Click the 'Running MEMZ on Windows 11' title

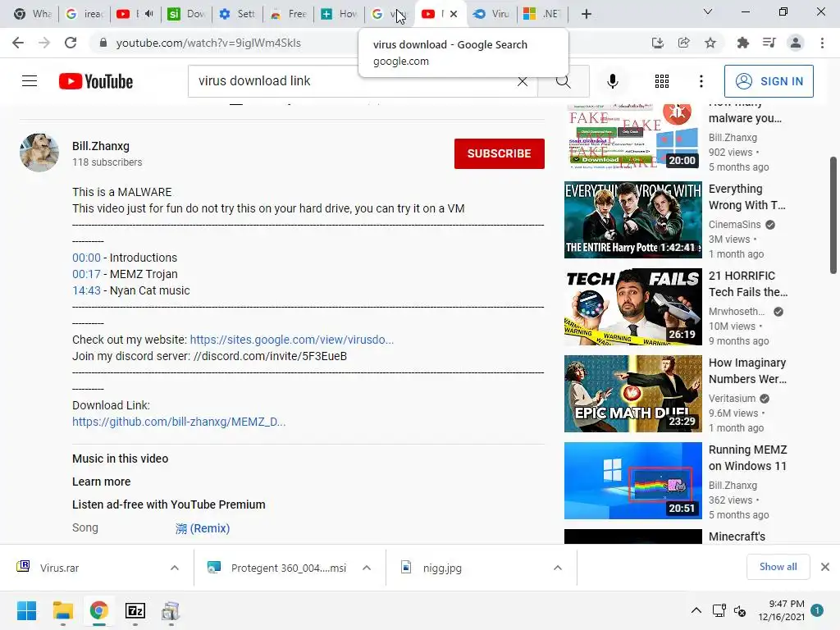point(748,458)
